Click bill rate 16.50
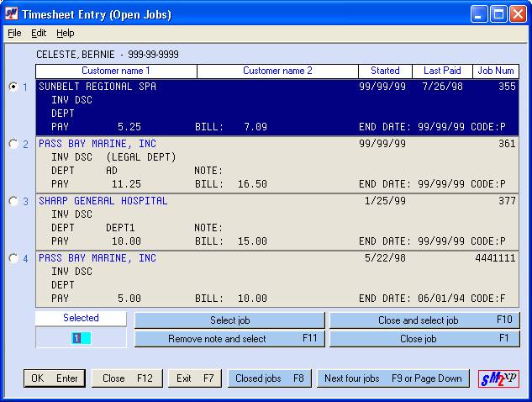Screen dimensions: 532x402 point(252,184)
